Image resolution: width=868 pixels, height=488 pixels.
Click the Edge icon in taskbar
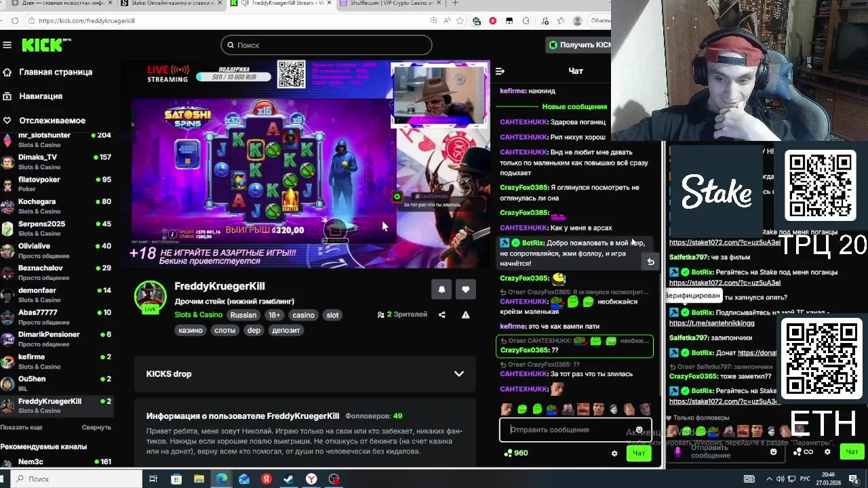(221, 479)
